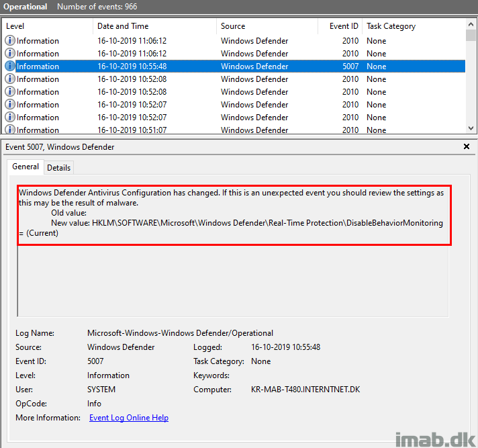The image size is (478, 448).
Task: Click 'Number of events: 966' header text
Action: 97,7
